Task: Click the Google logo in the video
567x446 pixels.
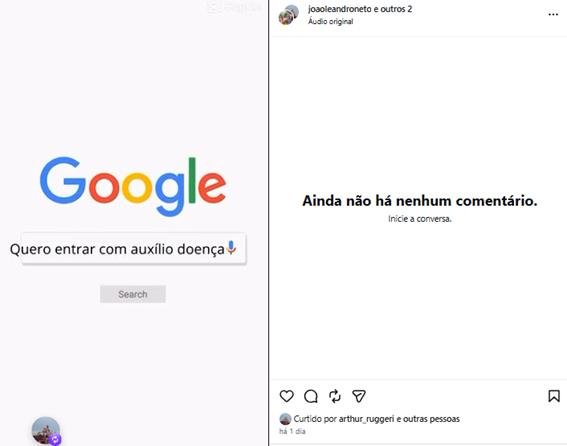Action: (133, 186)
